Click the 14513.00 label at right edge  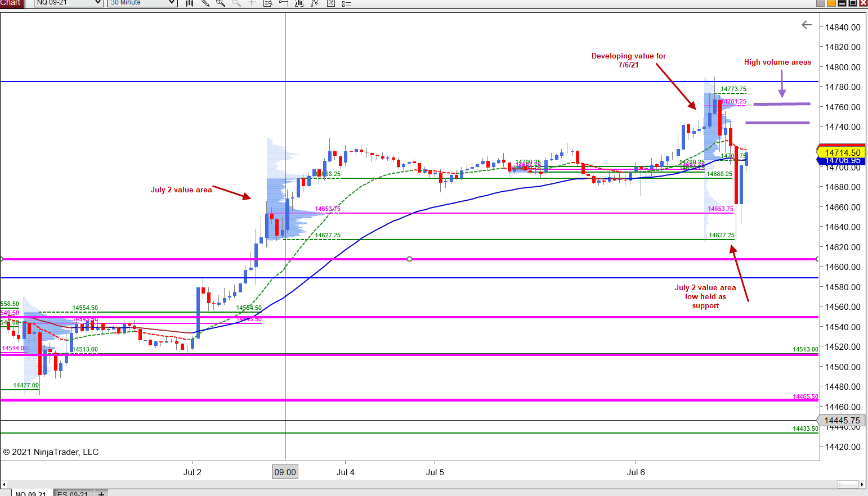pyautogui.click(x=806, y=350)
